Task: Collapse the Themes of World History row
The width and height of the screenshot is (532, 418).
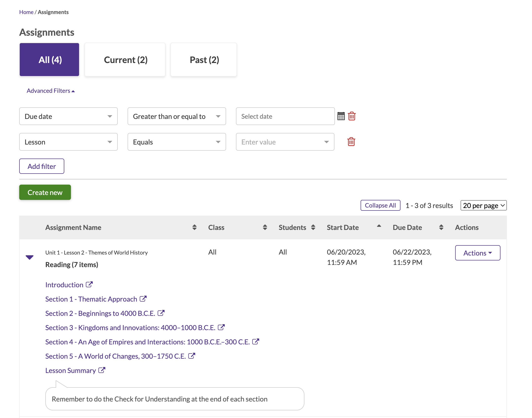Action: pos(30,257)
